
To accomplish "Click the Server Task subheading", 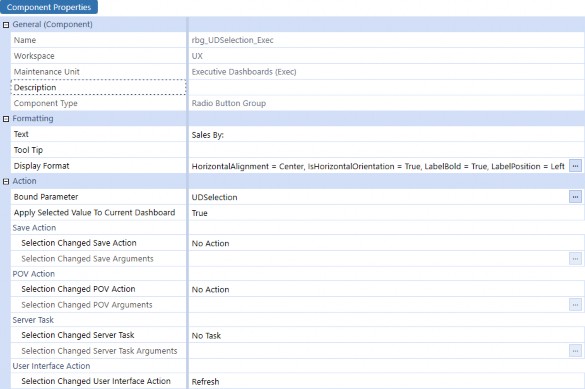I will (33, 320).
